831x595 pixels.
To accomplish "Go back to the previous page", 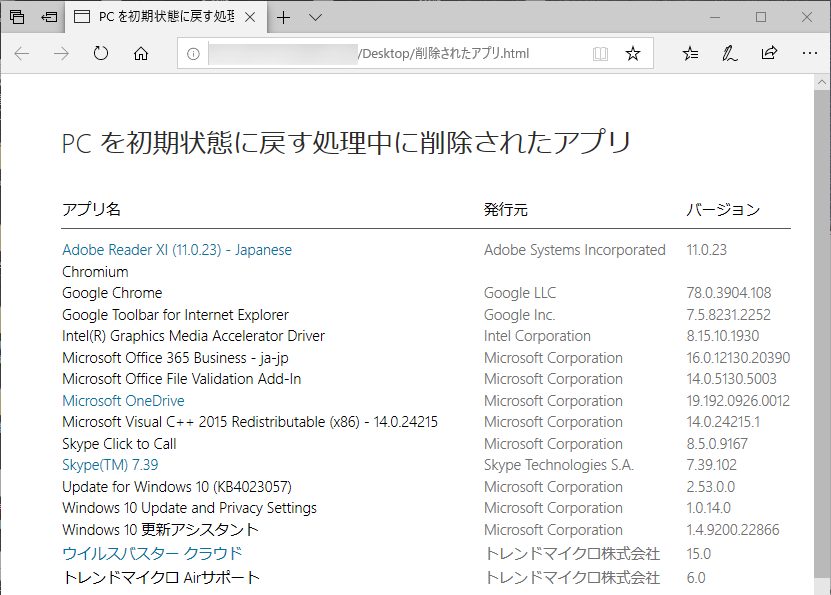I will (22, 53).
